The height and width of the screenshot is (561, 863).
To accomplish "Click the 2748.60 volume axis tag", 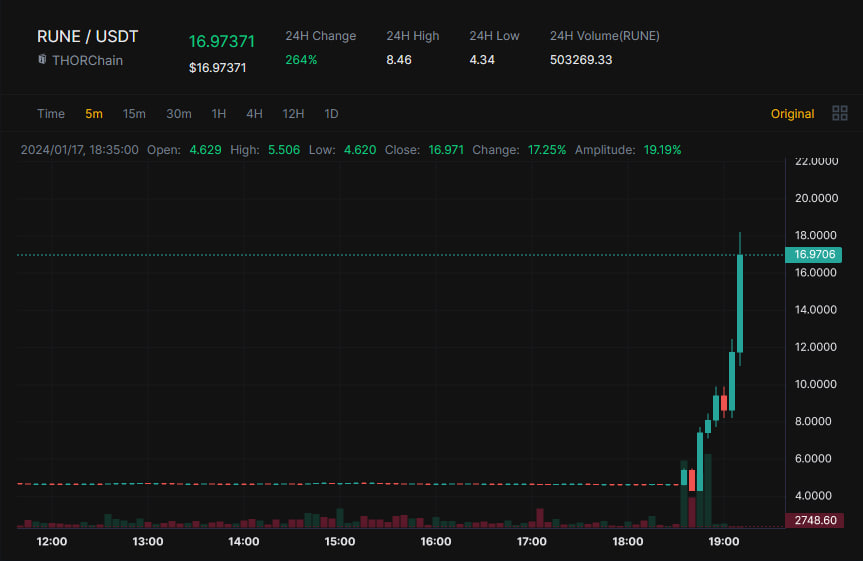I will pyautogui.click(x=815, y=520).
